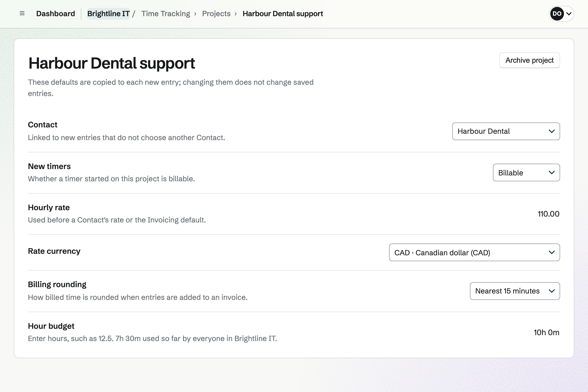Navigate to Projects breadcrumb
Screen dimensions: 588x392
(x=216, y=13)
